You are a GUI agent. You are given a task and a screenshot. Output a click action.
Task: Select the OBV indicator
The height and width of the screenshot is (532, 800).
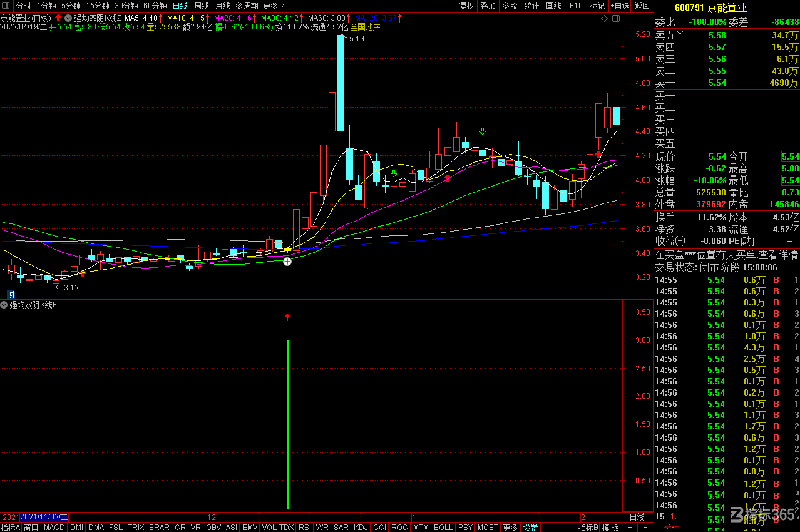(213, 527)
